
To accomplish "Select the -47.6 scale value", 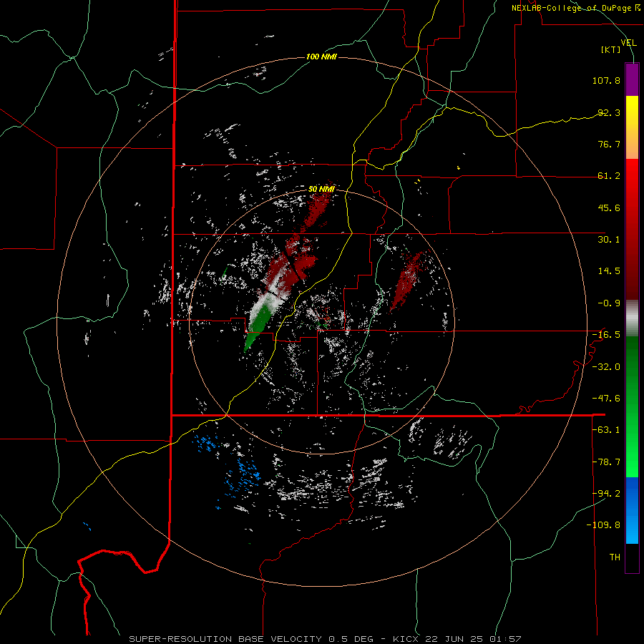I will point(606,399).
